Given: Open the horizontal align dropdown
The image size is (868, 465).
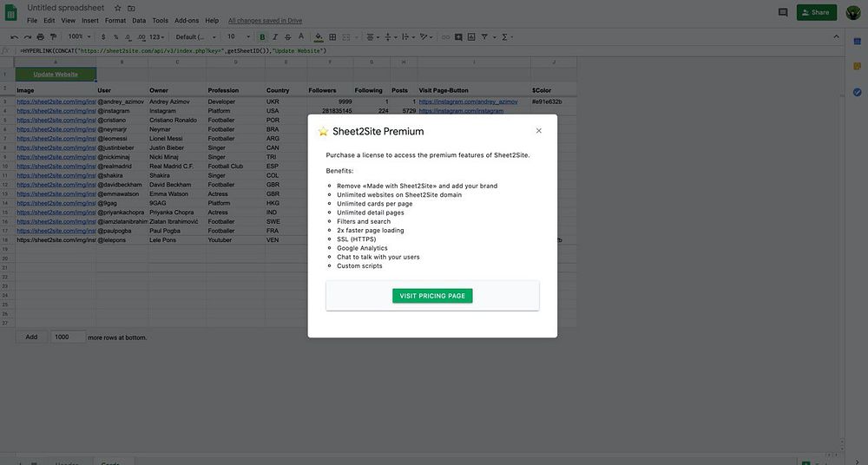Looking at the screenshot, I should 373,37.
